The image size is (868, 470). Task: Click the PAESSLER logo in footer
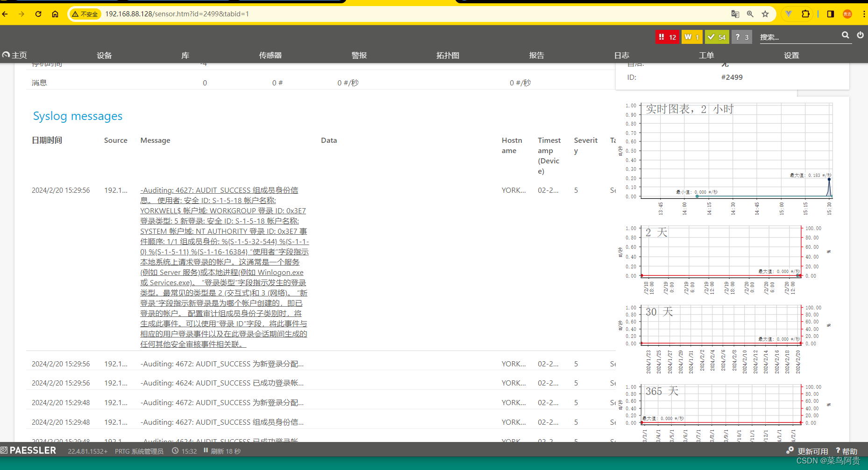[x=28, y=450]
